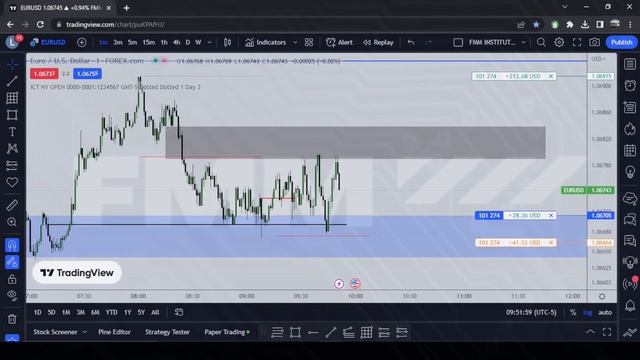Take a chart snapshot with camera
The height and width of the screenshot is (360, 640).
(x=594, y=42)
